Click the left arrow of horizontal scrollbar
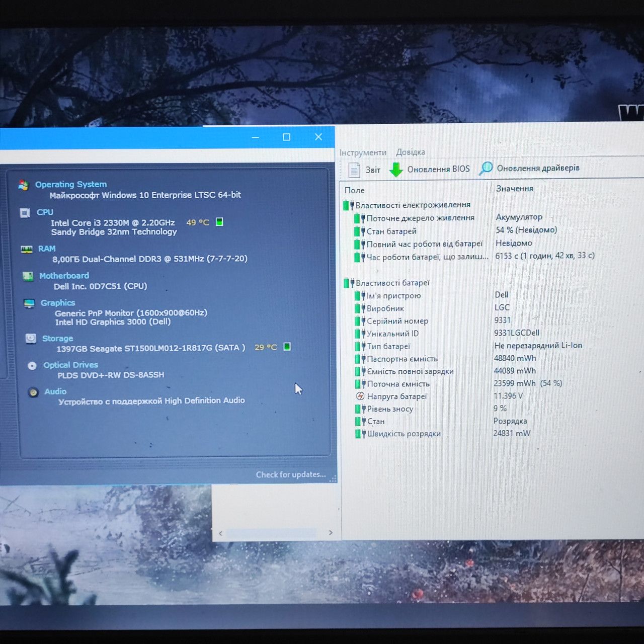644x644 pixels. pos(220,533)
